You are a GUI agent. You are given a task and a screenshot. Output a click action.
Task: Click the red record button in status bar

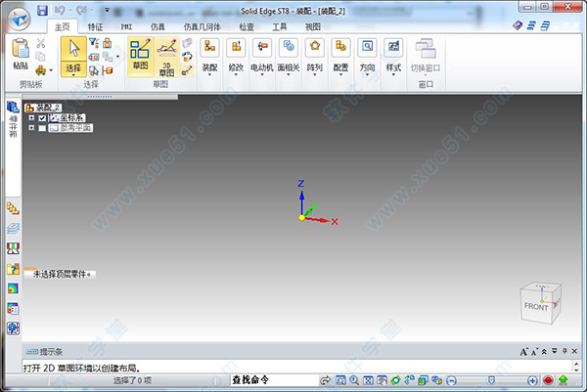pyautogui.click(x=548, y=381)
